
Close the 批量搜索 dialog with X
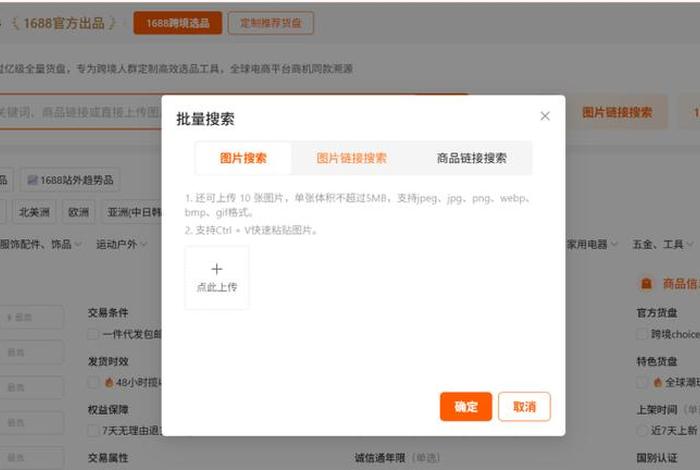pos(545,116)
